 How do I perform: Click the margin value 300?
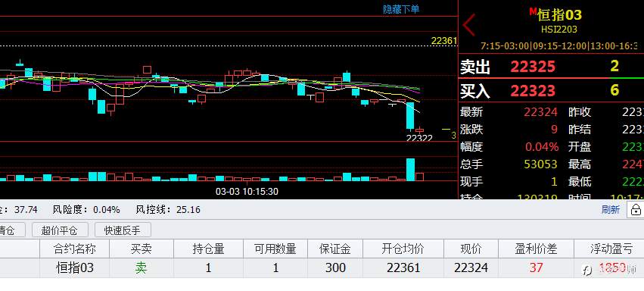[335, 268]
